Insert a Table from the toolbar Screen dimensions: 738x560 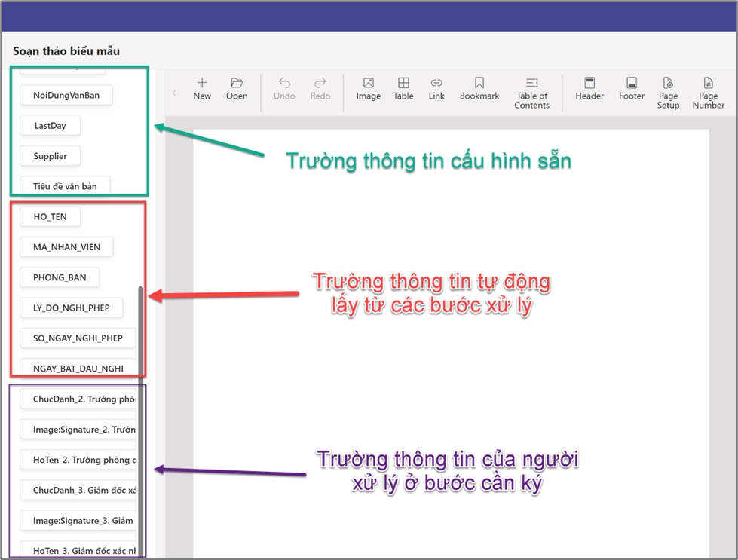click(x=403, y=84)
